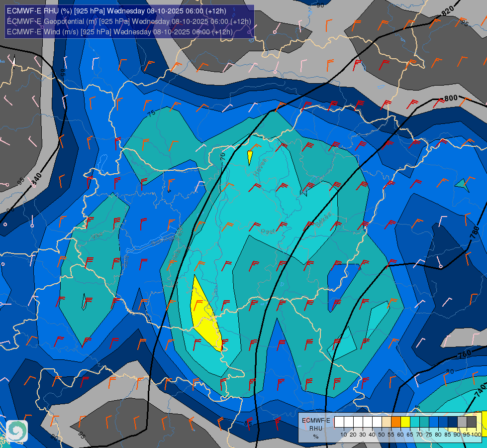
Task: Click the ECMWF-E RHU % legend title
Action: pyautogui.click(x=316, y=429)
